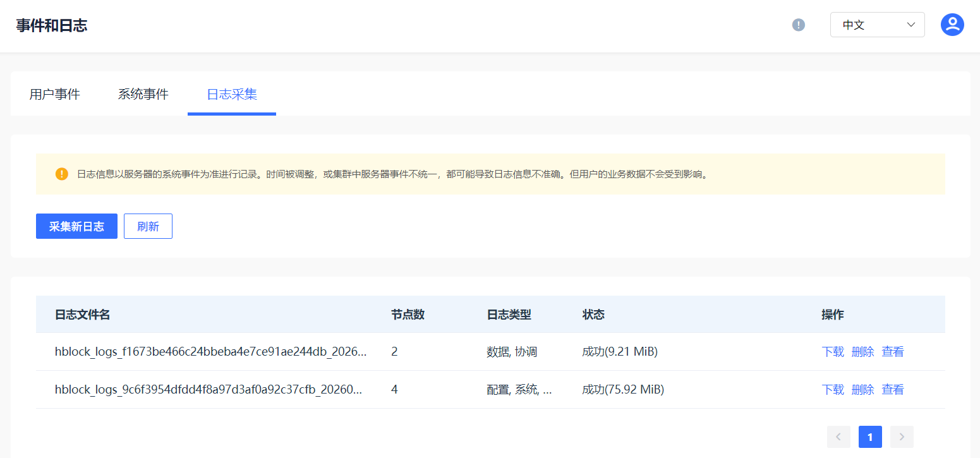The width and height of the screenshot is (980, 458).
Task: View the hblock_logs_f1673be log details
Action: 892,352
